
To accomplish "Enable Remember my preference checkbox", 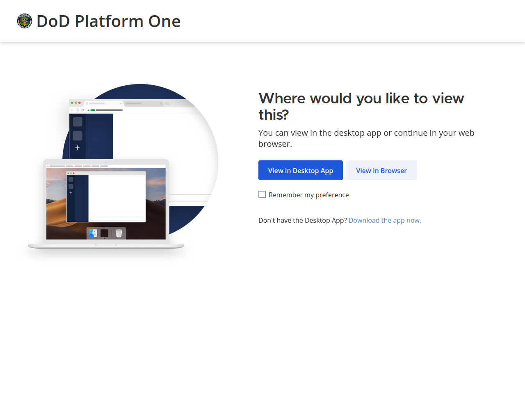I will click(262, 194).
